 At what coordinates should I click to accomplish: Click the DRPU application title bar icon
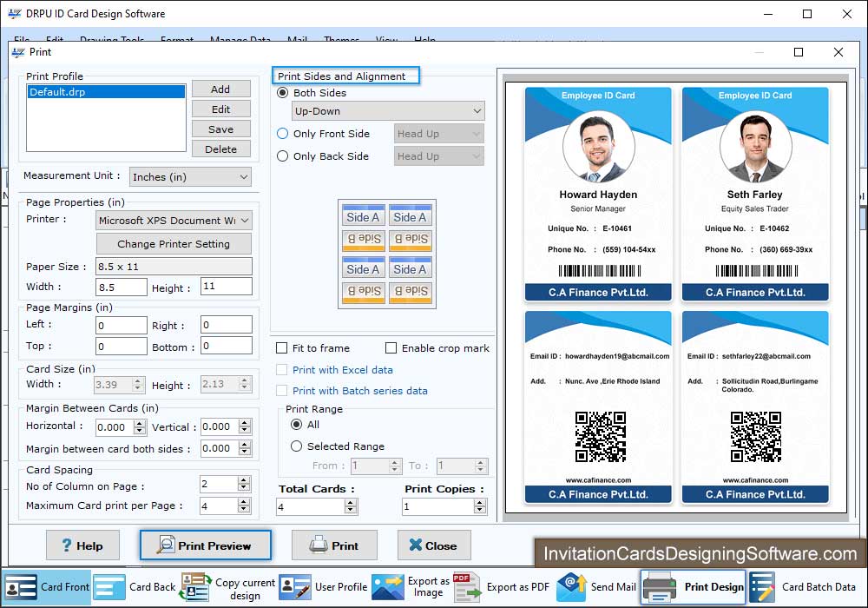pyautogui.click(x=15, y=14)
